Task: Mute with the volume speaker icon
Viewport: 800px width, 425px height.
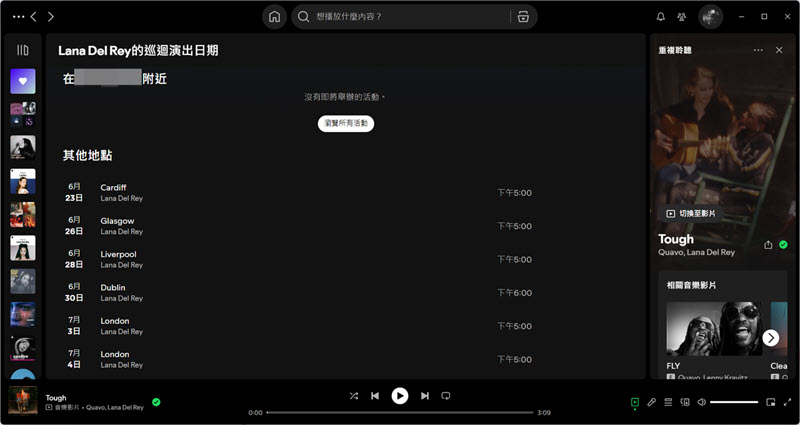Action: pos(702,403)
